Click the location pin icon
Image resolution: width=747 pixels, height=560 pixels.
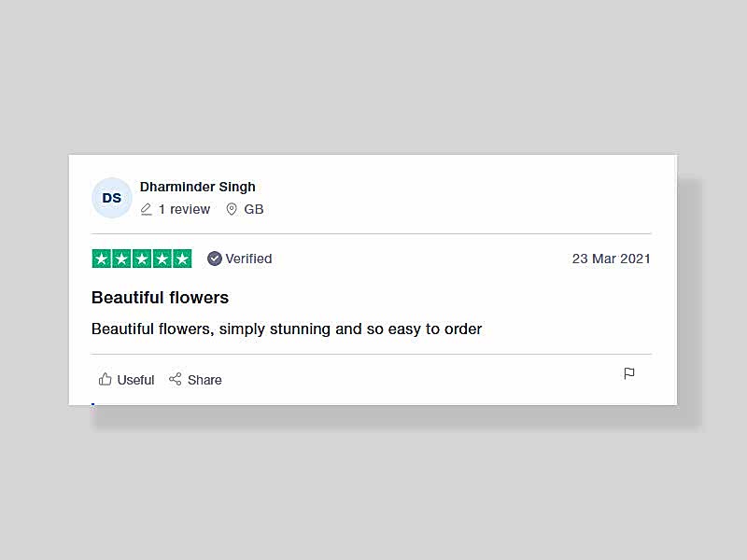point(231,209)
